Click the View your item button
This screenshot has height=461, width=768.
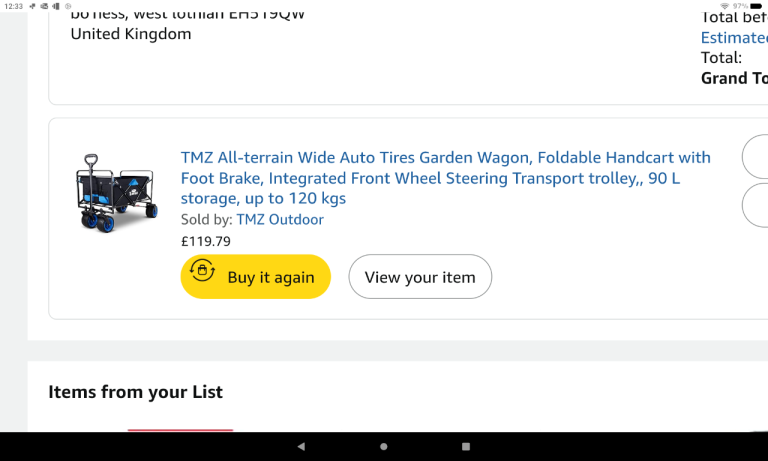point(420,277)
